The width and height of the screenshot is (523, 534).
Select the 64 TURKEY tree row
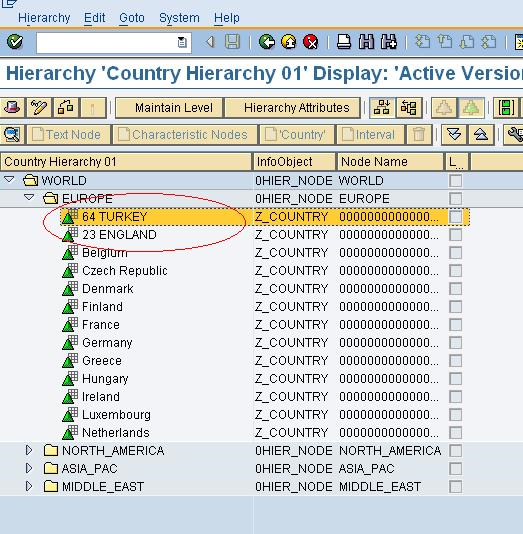(265, 217)
